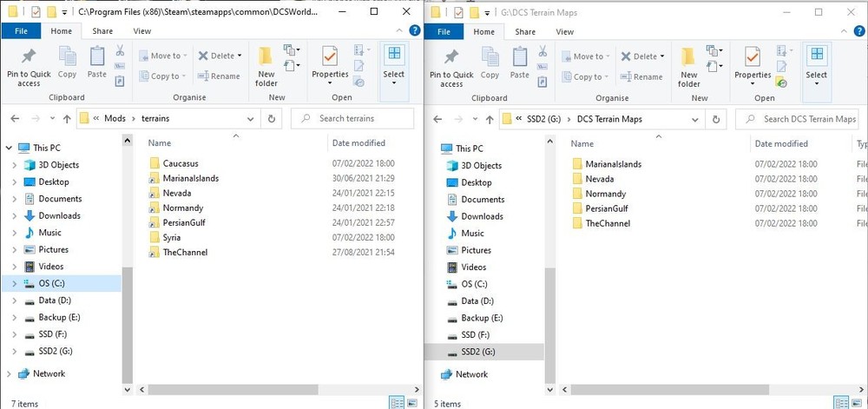Open Share tab in terrains window

102,31
